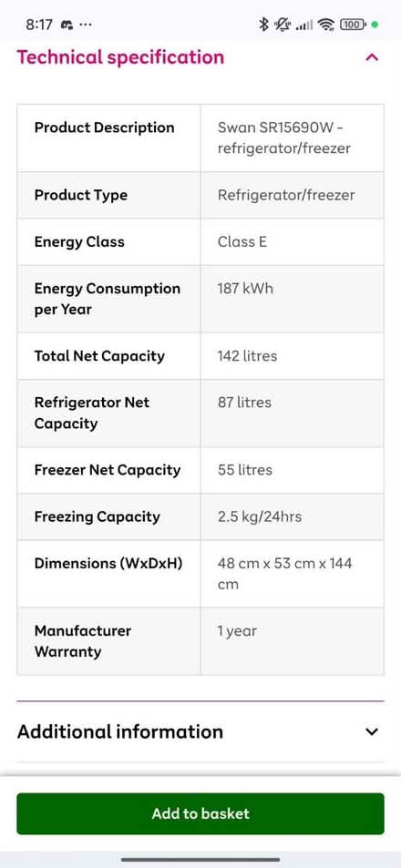Screen dimensions: 401x868
Task: Tap the muted notifications bell icon
Action: [283, 25]
